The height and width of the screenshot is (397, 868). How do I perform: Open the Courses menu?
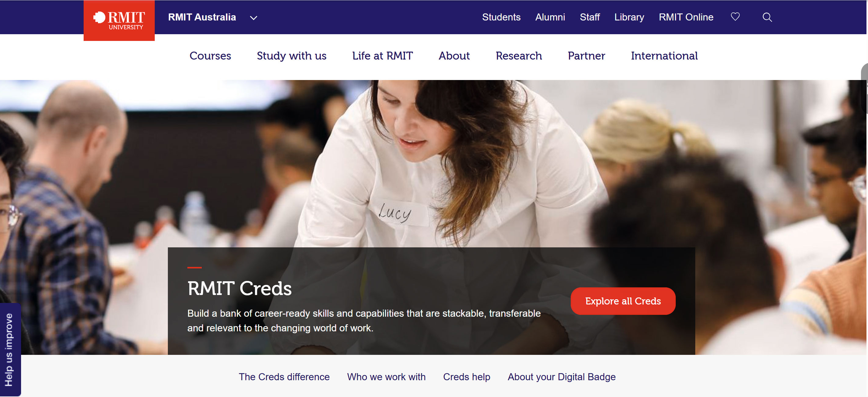(x=210, y=56)
